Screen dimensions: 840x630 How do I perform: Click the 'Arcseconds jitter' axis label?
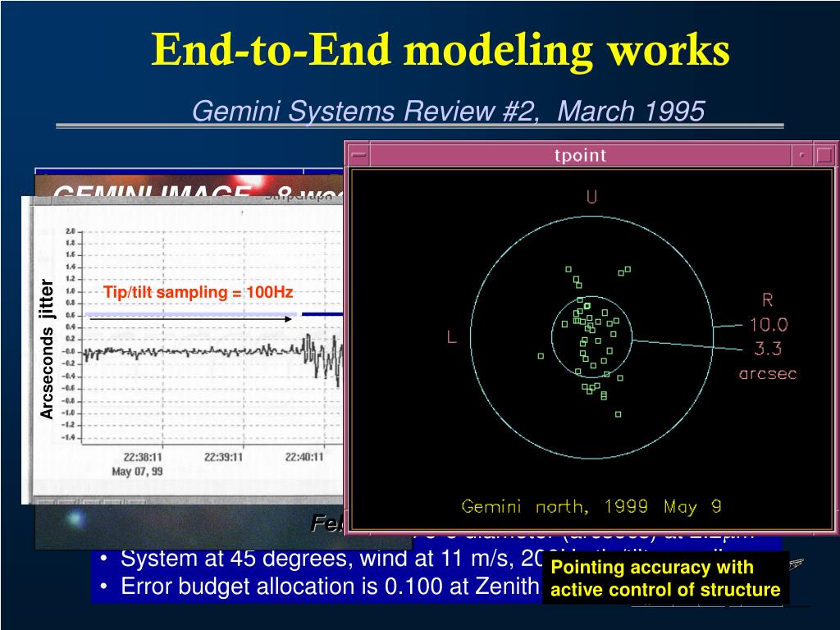(47, 349)
